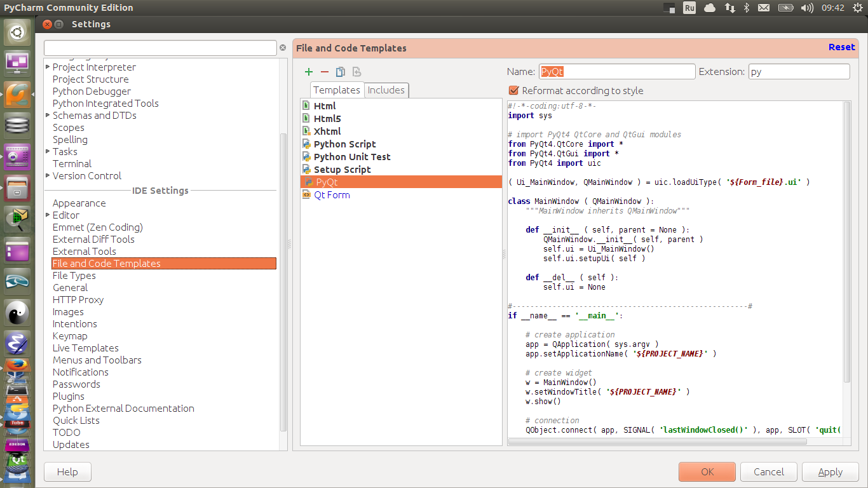Expand the Editor settings node

coord(48,215)
